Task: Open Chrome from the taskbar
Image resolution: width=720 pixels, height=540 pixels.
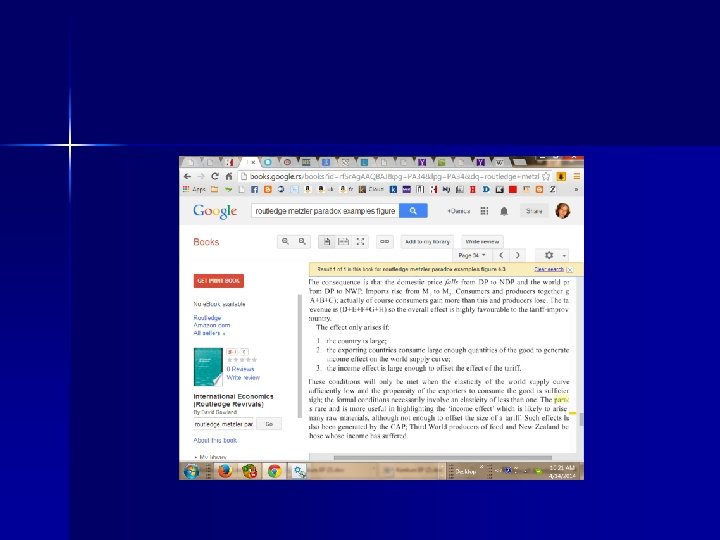Action: (274, 471)
